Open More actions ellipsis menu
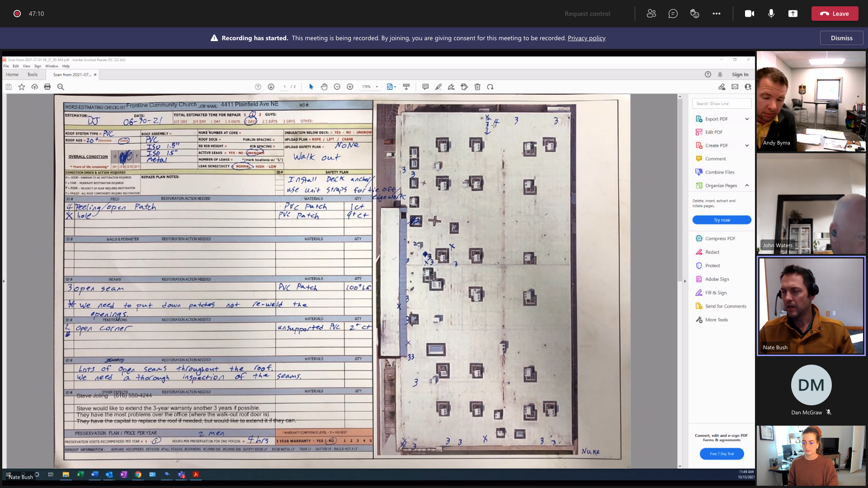Viewport: 868px width, 488px height. coord(717,14)
